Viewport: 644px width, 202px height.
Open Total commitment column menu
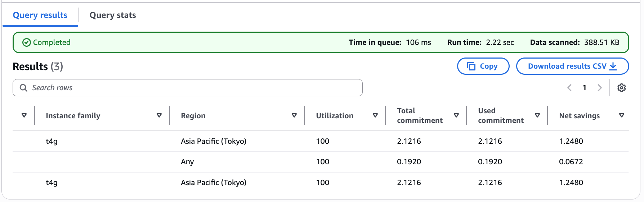point(456,115)
